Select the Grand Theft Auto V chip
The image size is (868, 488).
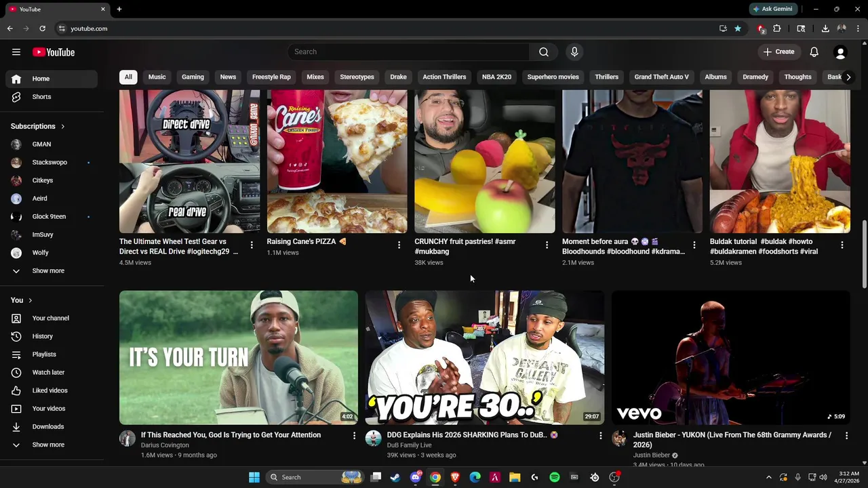pyautogui.click(x=661, y=77)
